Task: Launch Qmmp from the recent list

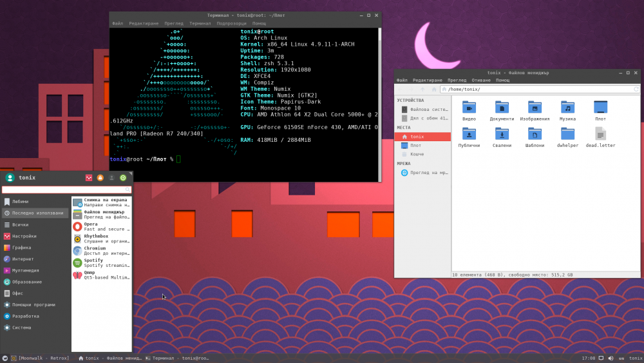Action: click(x=102, y=275)
